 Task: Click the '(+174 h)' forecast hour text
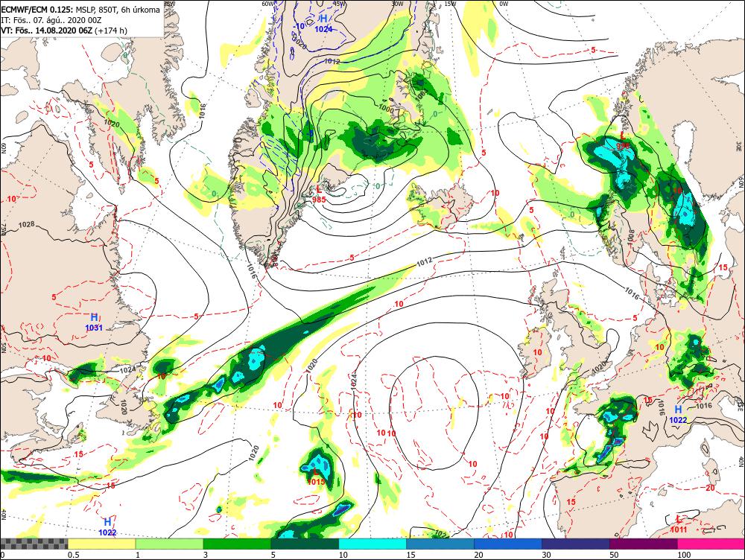(111, 31)
